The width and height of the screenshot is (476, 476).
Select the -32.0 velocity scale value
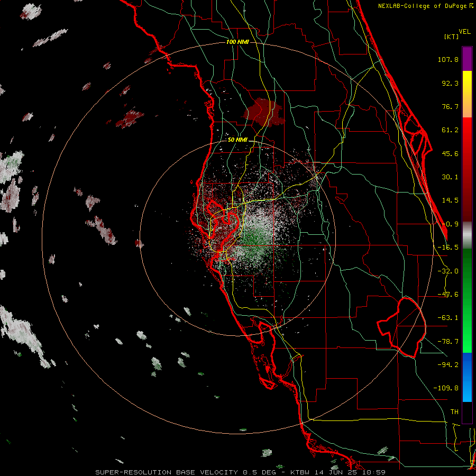tap(448, 271)
